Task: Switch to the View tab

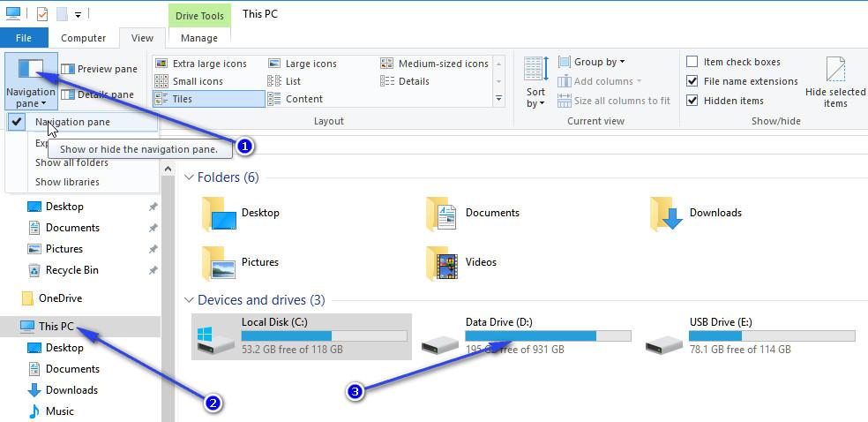Action: [x=142, y=38]
